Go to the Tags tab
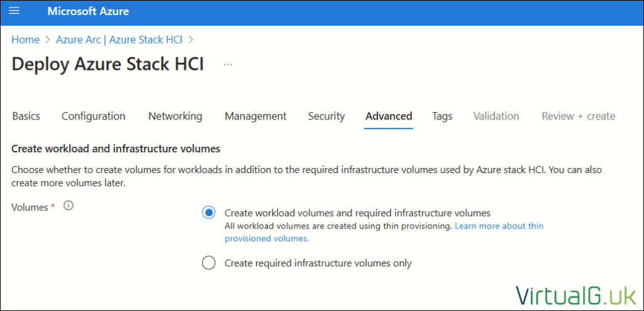Screen dimensions: 644x311 [x=442, y=116]
